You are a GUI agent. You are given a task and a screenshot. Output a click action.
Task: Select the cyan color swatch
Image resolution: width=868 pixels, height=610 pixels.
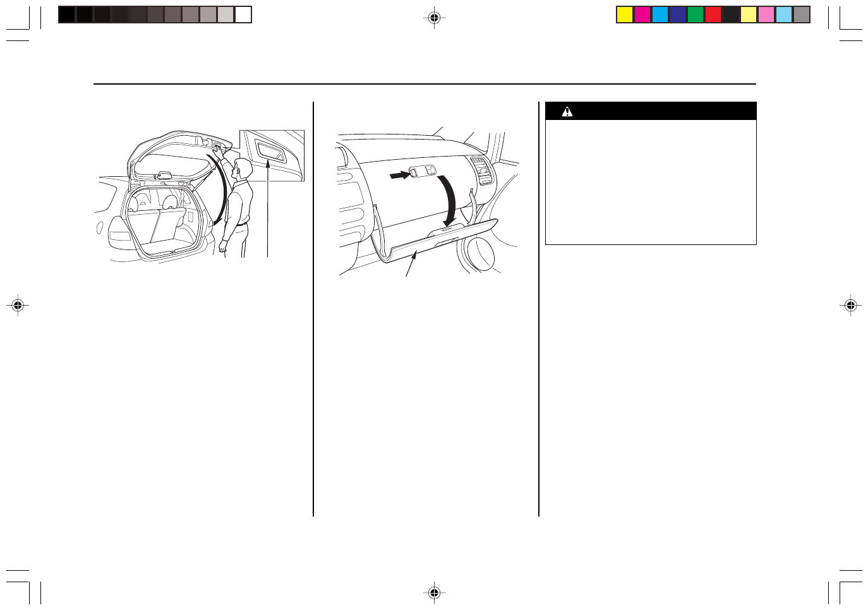point(660,15)
